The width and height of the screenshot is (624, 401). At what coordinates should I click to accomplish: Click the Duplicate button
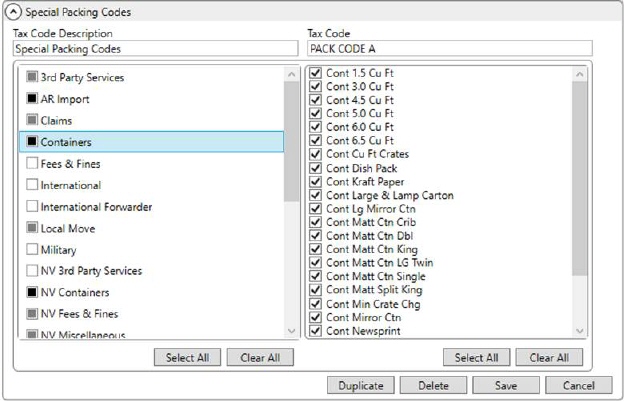click(x=360, y=385)
